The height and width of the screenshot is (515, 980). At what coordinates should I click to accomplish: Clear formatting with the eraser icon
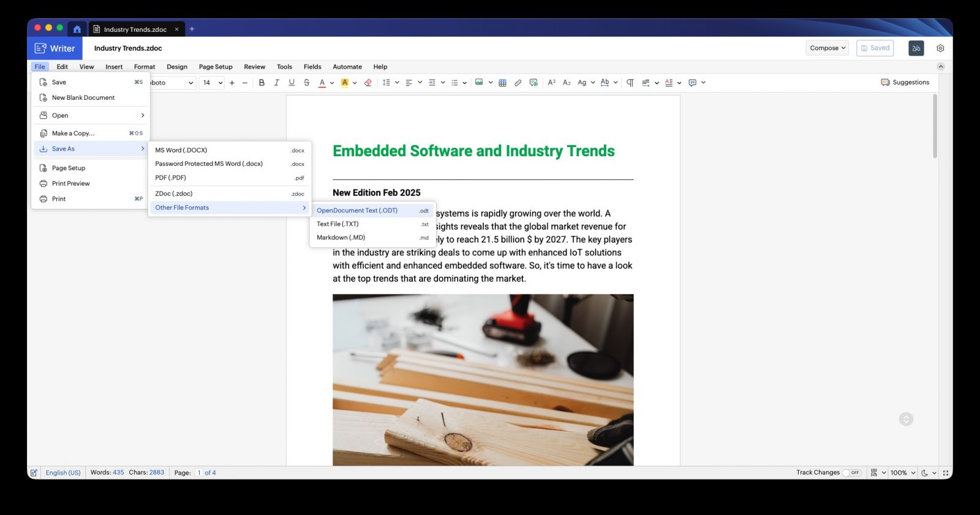(x=367, y=83)
